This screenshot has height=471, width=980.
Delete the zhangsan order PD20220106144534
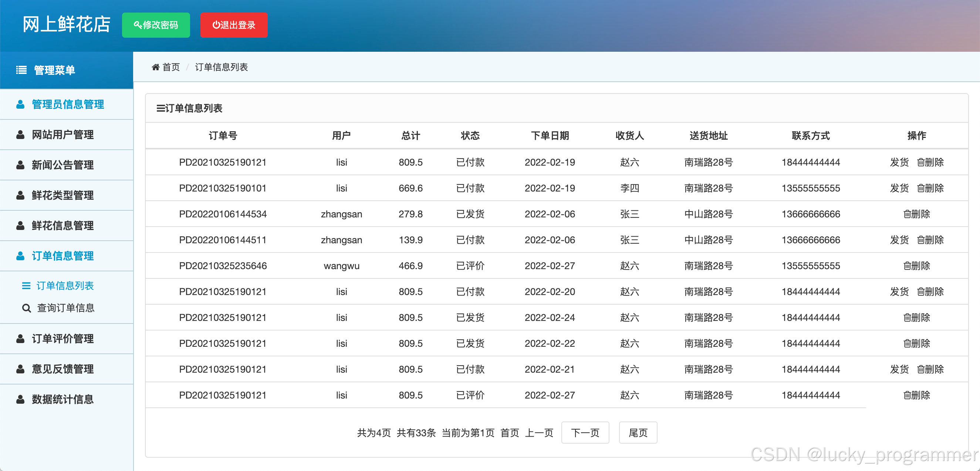coord(916,214)
